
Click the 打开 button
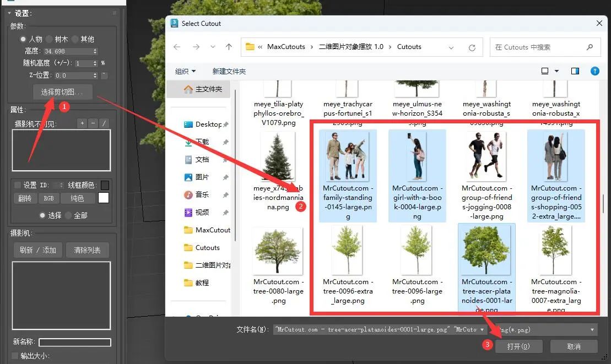pyautogui.click(x=518, y=346)
